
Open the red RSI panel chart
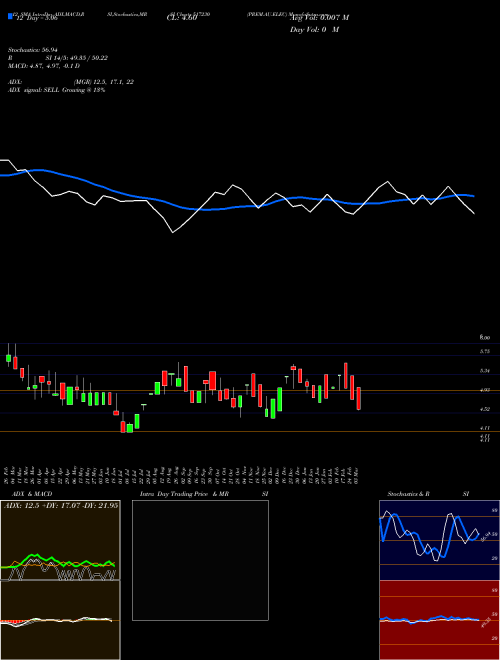point(439,620)
